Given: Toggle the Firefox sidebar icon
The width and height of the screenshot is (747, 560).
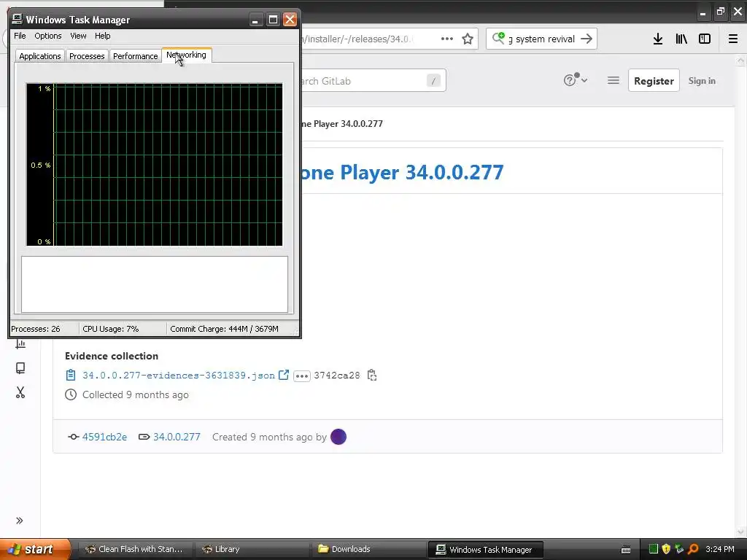Looking at the screenshot, I should (x=705, y=39).
